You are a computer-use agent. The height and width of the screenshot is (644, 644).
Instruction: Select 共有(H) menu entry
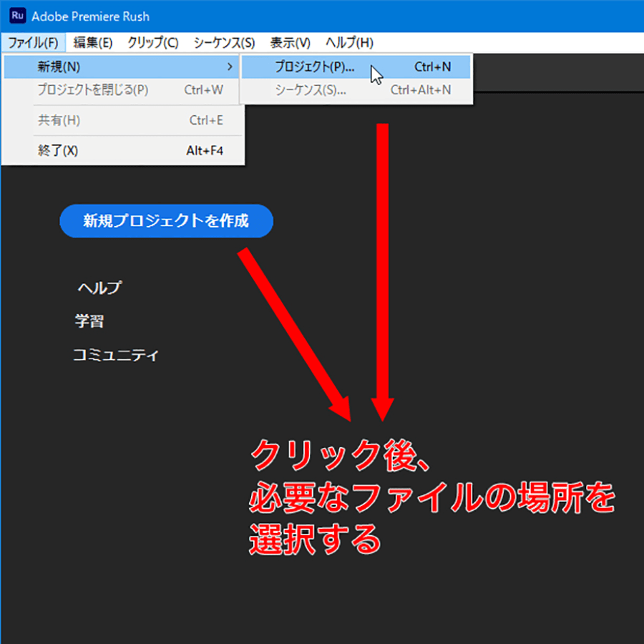click(x=122, y=120)
